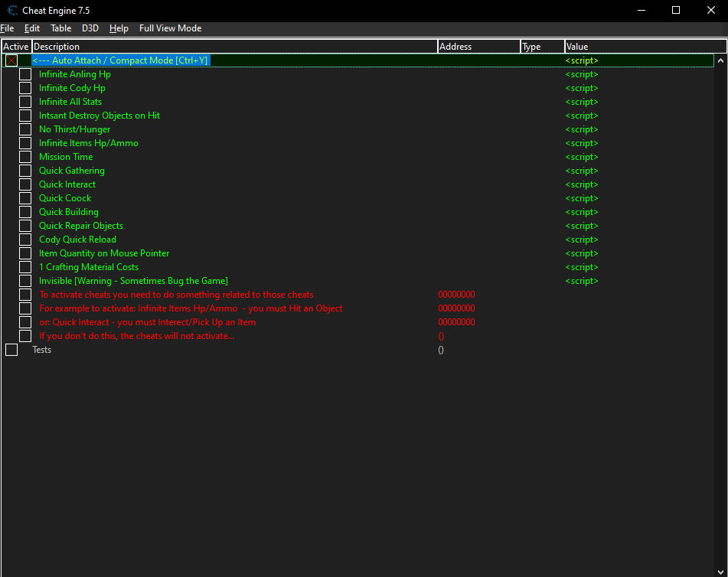Click the <script> value of Quick Coock row
728x577 pixels.
(582, 198)
